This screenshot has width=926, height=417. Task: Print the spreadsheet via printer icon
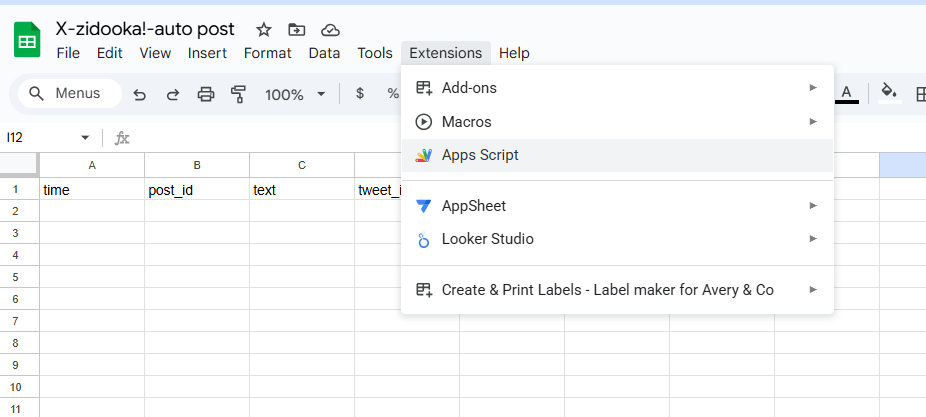(206, 94)
